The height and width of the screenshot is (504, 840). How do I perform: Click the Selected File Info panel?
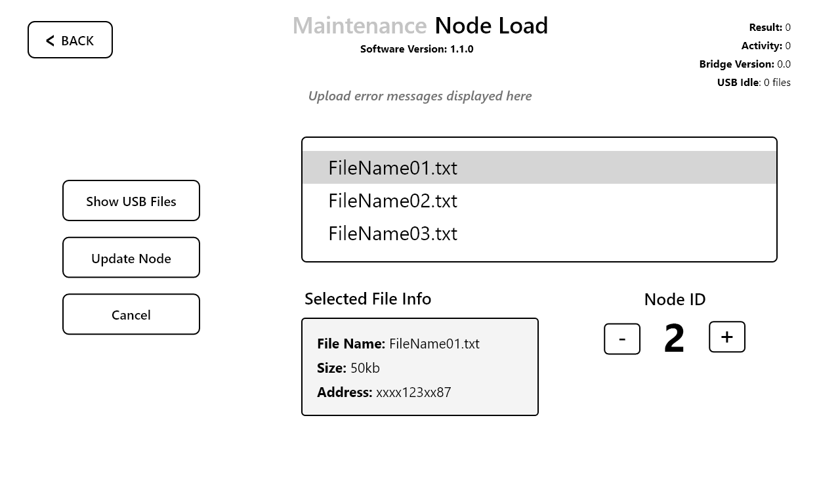(420, 367)
